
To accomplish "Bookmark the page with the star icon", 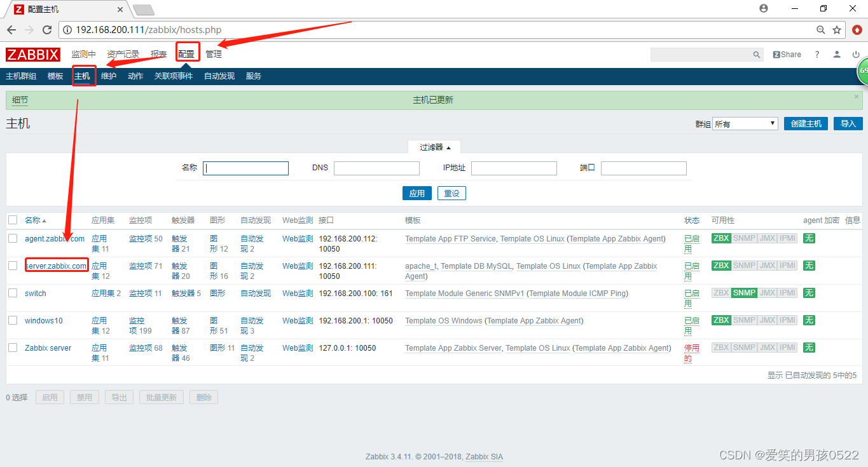I will [838, 29].
